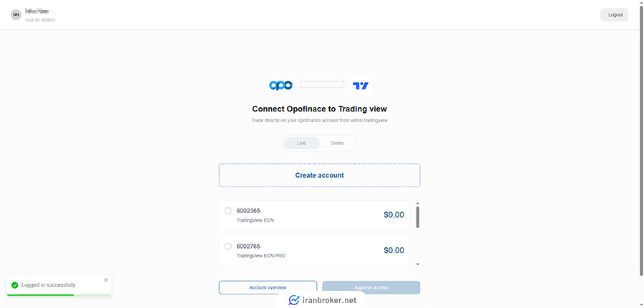This screenshot has height=308, width=644.
Task: Click the green success checkmark icon
Action: tap(14, 285)
